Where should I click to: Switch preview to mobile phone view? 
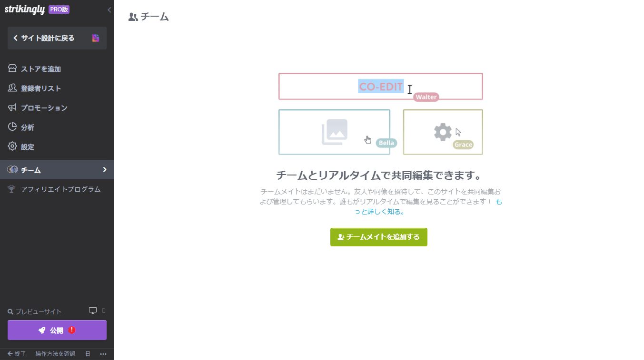(x=103, y=310)
